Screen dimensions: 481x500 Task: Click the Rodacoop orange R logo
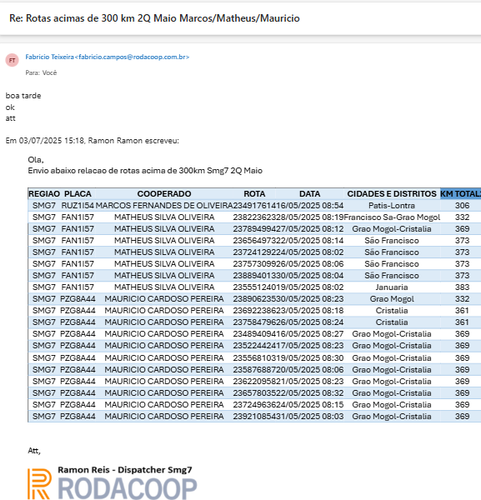coord(39,484)
